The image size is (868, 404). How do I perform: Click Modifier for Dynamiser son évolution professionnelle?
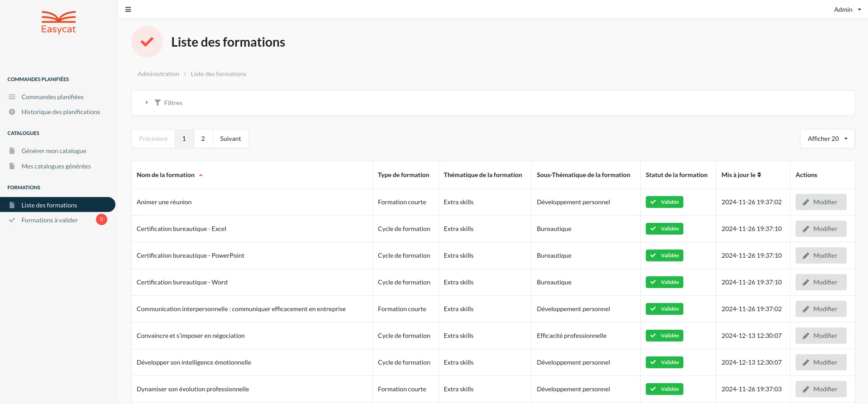(821, 389)
